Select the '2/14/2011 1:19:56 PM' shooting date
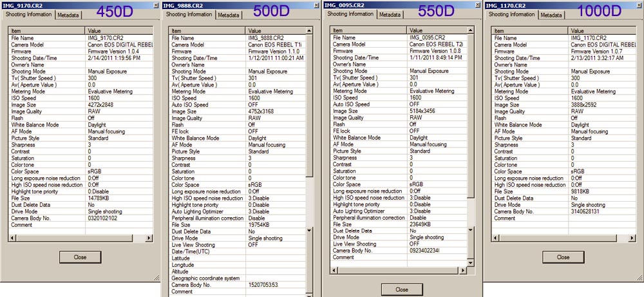 [x=114, y=58]
